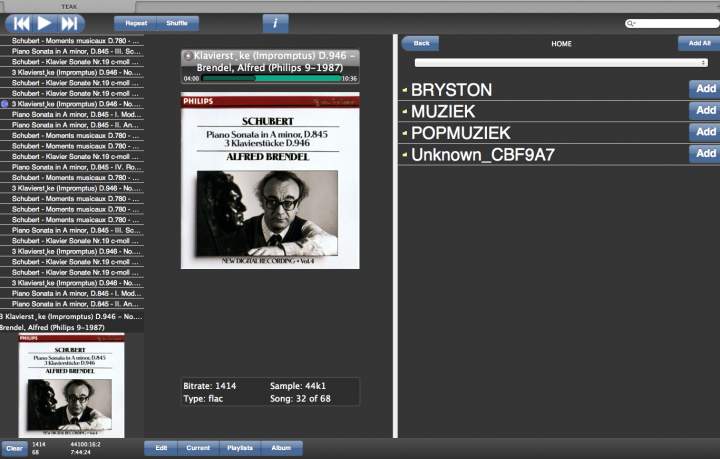Add Unknown_CBF9A7 to the playlist
This screenshot has width=720, height=459.
tap(705, 154)
